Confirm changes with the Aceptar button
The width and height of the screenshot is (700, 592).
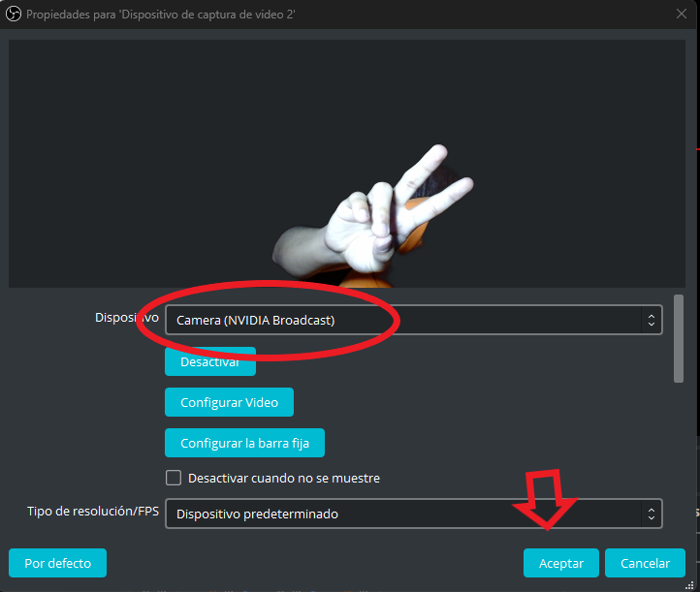click(560, 563)
